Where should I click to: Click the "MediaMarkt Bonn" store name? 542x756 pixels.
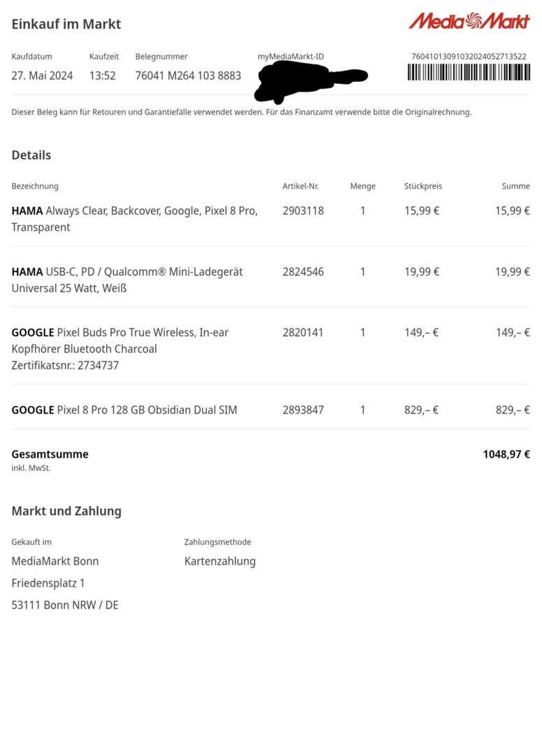[x=55, y=561]
